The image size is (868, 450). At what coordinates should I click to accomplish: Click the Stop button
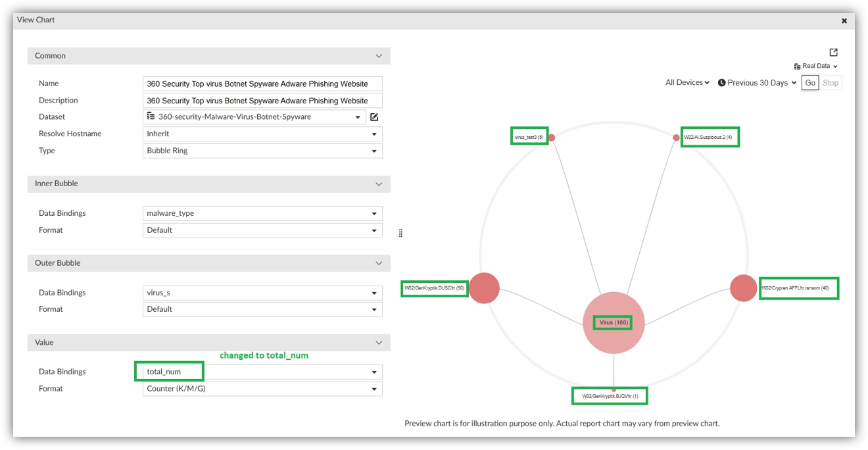point(831,83)
